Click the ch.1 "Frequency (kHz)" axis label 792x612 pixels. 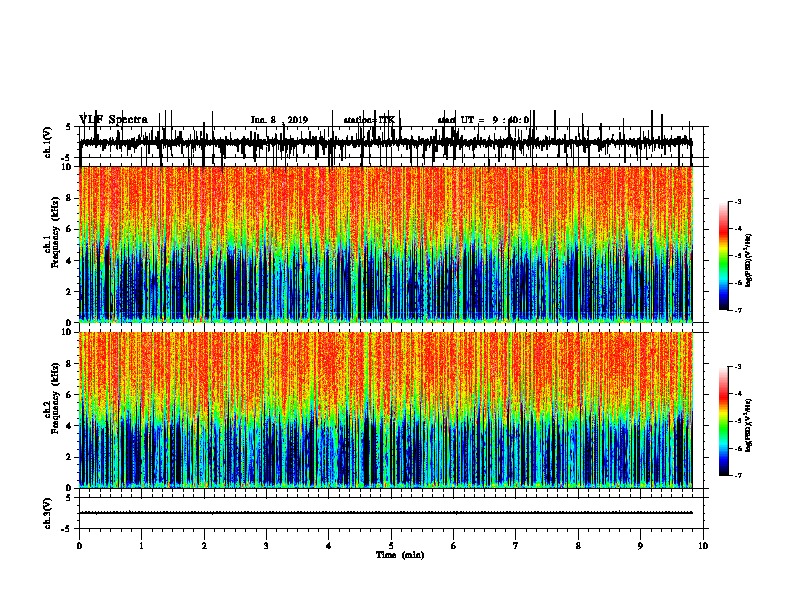tap(55, 232)
